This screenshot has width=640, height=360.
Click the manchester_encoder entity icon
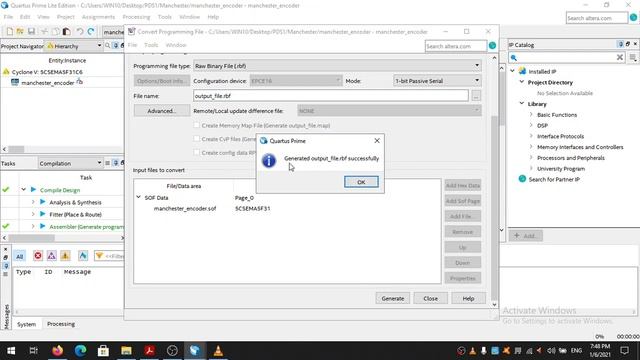15,82
